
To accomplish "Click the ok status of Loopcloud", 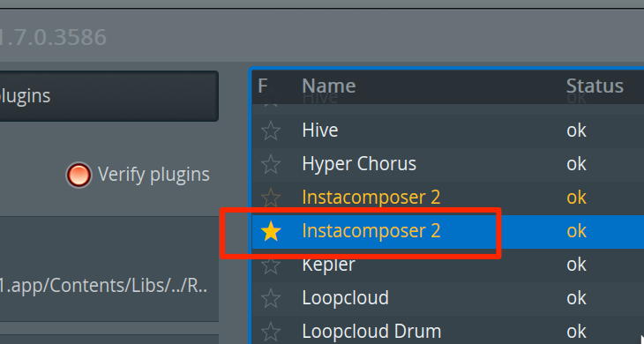I will (576, 298).
